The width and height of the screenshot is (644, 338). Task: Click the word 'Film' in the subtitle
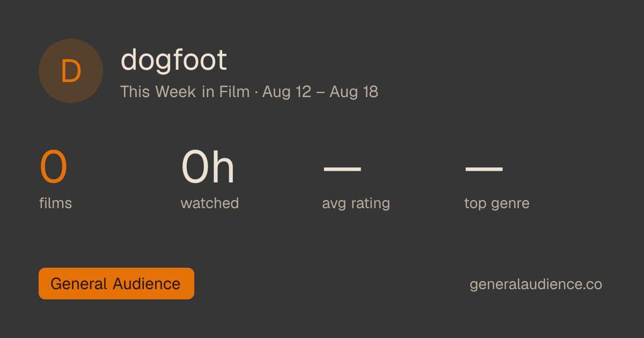click(x=235, y=92)
